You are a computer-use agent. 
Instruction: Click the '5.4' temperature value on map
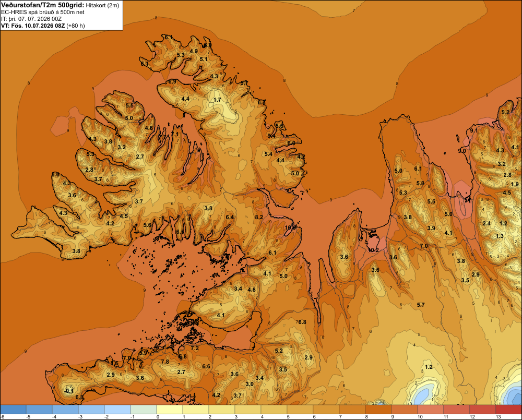click(x=268, y=154)
